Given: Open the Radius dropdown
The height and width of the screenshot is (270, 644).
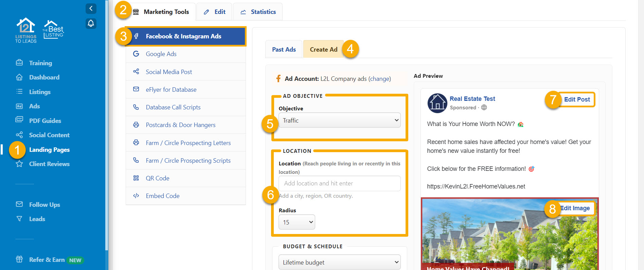Looking at the screenshot, I should [x=297, y=222].
